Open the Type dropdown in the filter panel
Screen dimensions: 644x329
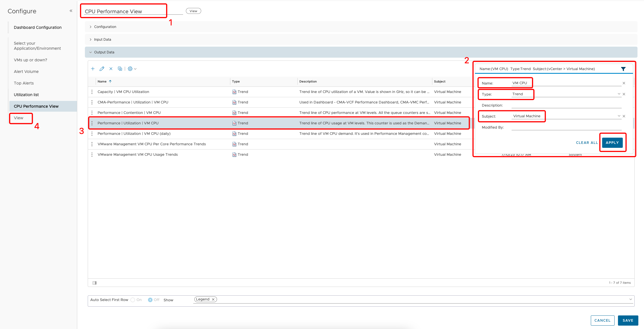click(x=619, y=94)
